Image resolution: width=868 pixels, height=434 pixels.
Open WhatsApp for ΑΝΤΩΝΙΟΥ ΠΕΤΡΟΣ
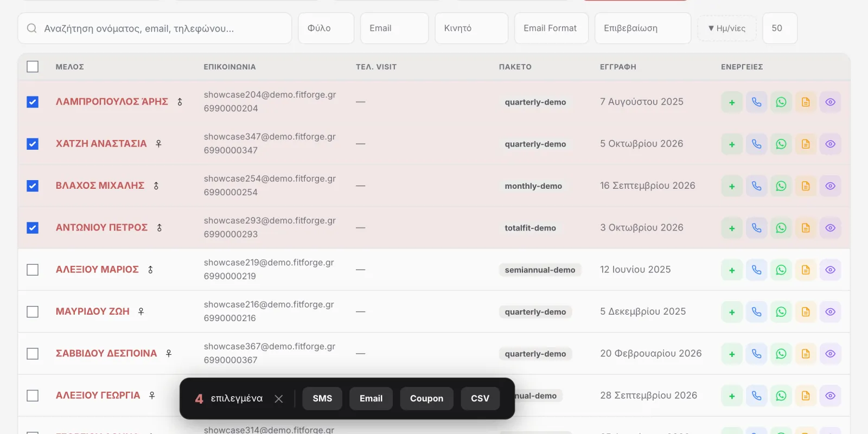pos(781,228)
